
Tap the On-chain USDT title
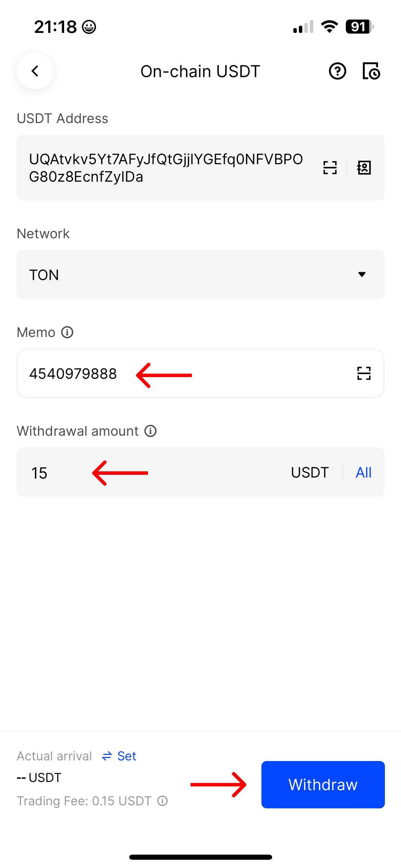point(200,71)
